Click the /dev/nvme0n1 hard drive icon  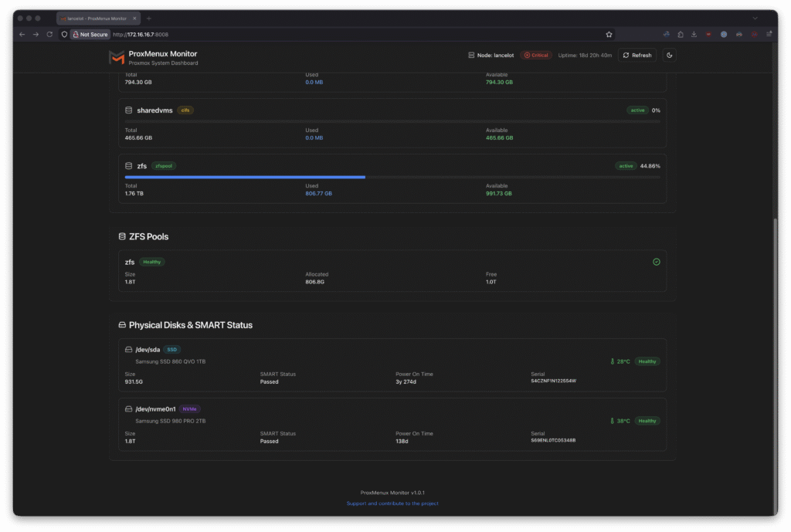click(x=129, y=409)
